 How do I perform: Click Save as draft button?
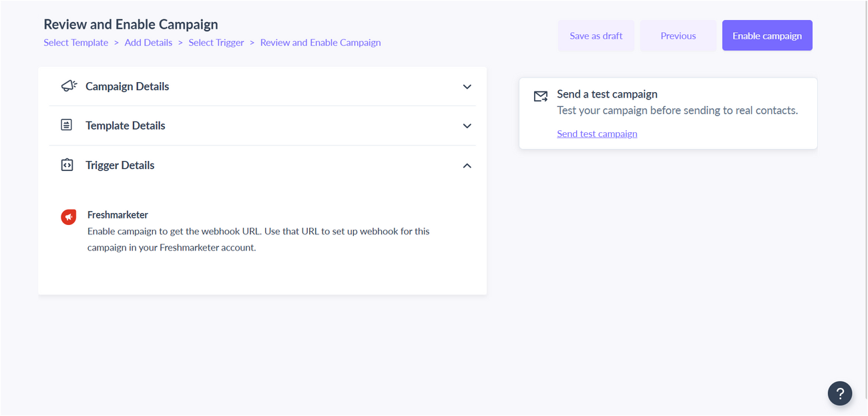tap(596, 36)
